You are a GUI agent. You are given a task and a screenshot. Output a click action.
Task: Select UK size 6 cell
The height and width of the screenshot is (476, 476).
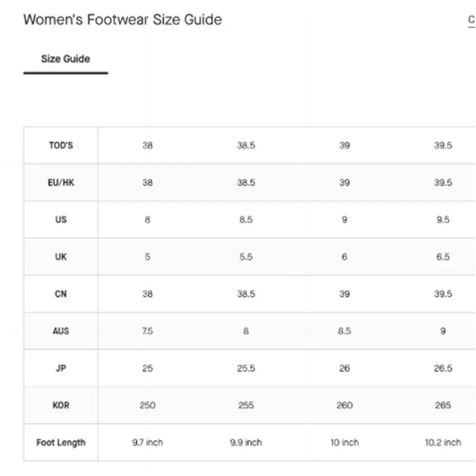[x=344, y=257]
